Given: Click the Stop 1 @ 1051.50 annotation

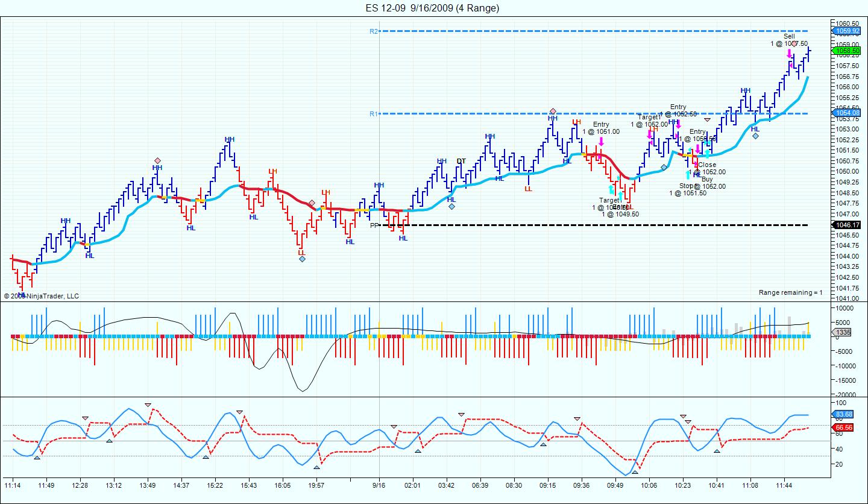Looking at the screenshot, I should (x=688, y=189).
